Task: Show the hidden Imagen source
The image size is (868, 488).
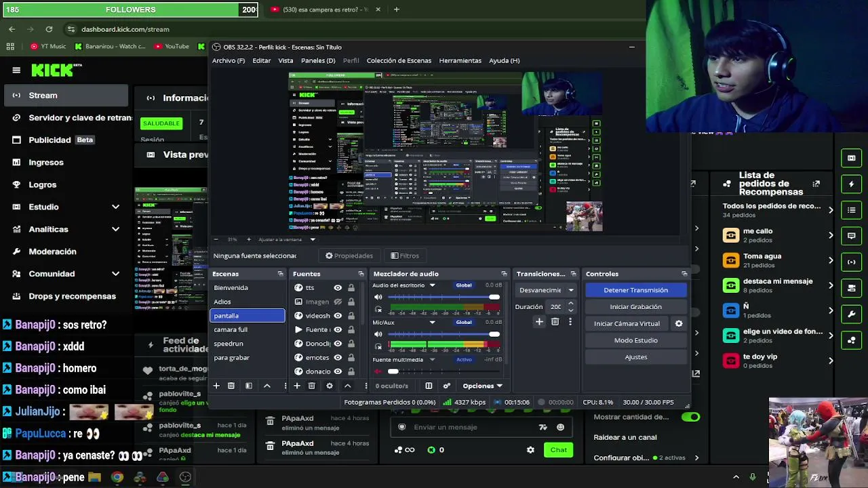Action: 338,302
